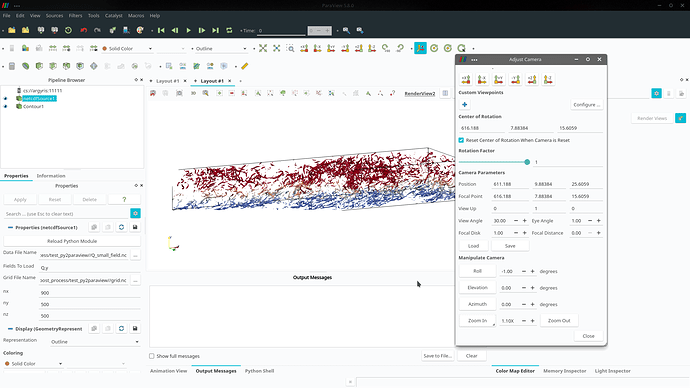
Task: Open Coloring Solid Color dropdown in Properties
Action: click(x=33, y=364)
